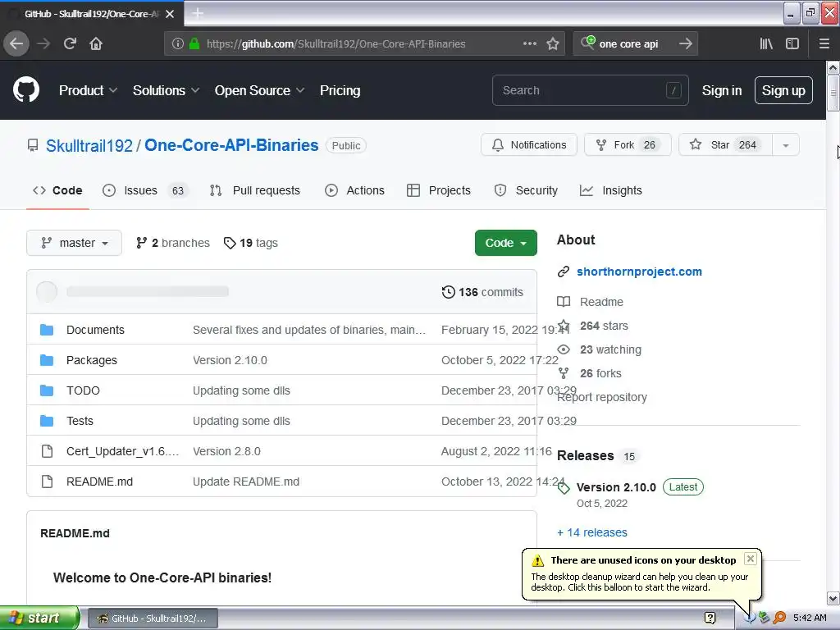
Task: Click the link chain icon beside shorthornproject.com
Action: 563,272
